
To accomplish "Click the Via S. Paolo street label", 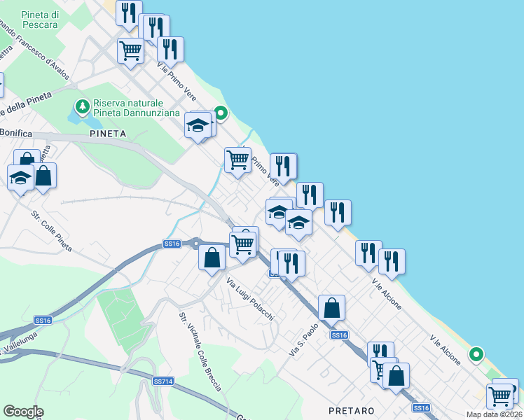I will tap(304, 340).
